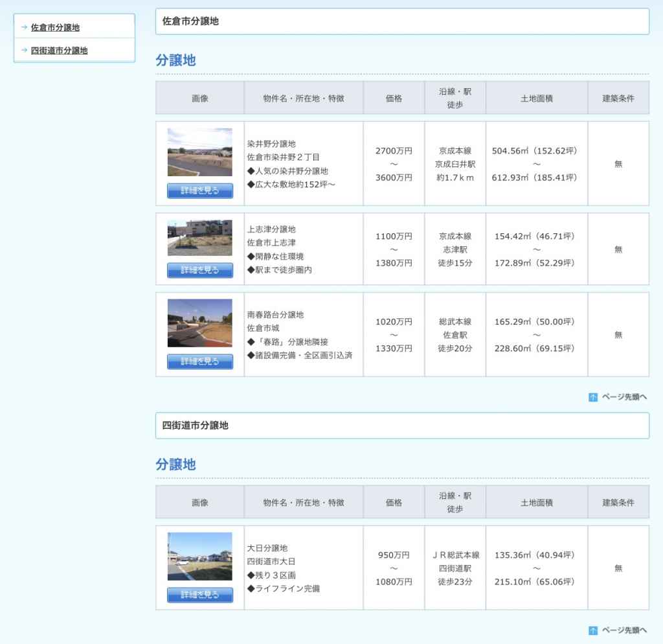Click the 佐倉市分譲地 section heading box
663x644 pixels.
tap(402, 21)
